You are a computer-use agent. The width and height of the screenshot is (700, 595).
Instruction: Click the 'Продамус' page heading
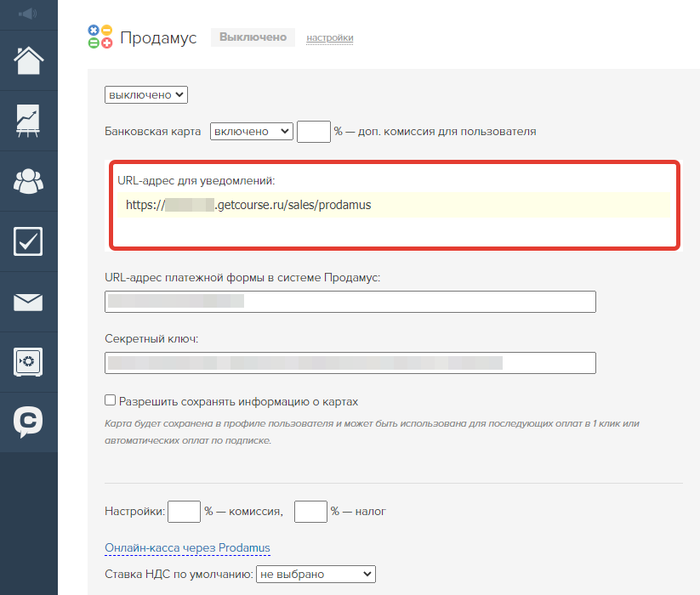[158, 38]
